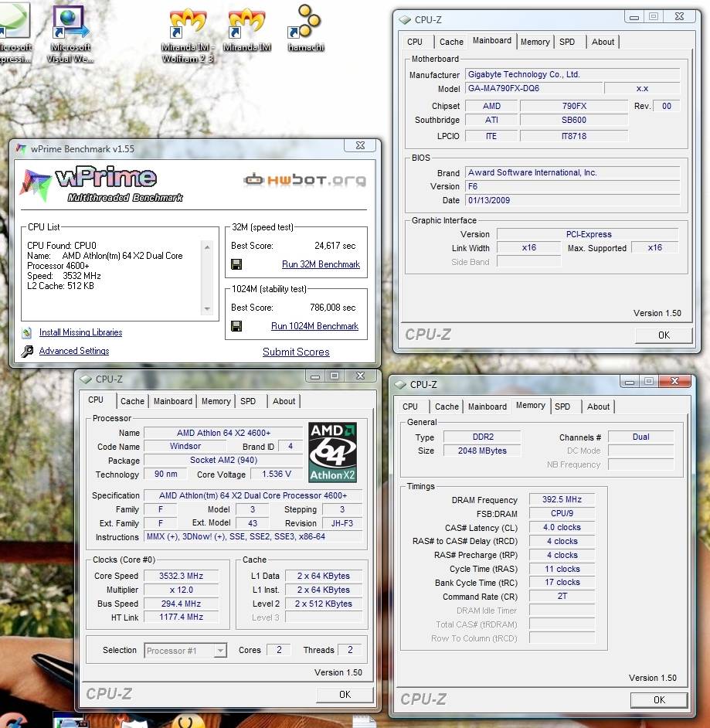Run the 32M Benchmark
The height and width of the screenshot is (728, 710).
[321, 264]
